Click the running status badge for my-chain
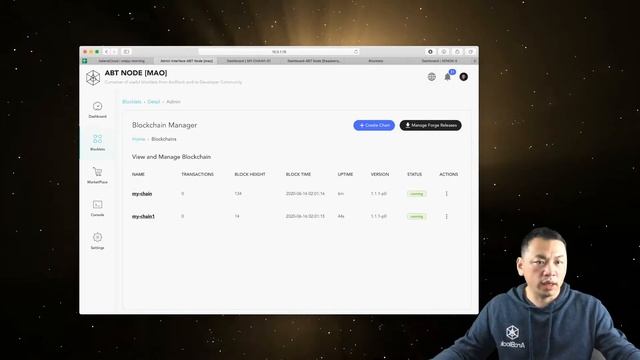This screenshot has height=360, width=640. [x=416, y=194]
